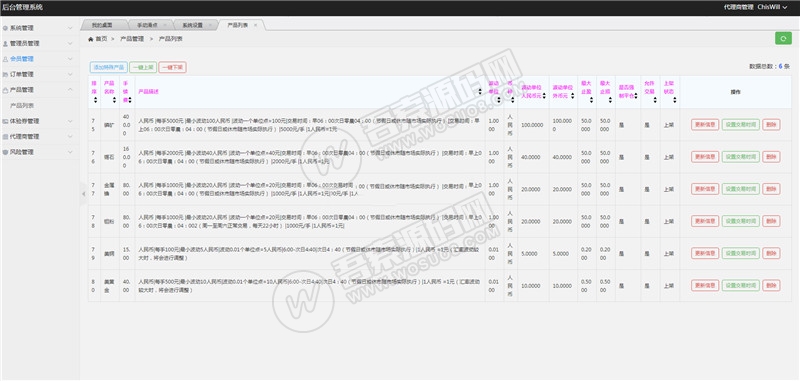Collapse the sidebar with the arrow handle

pos(83,194)
